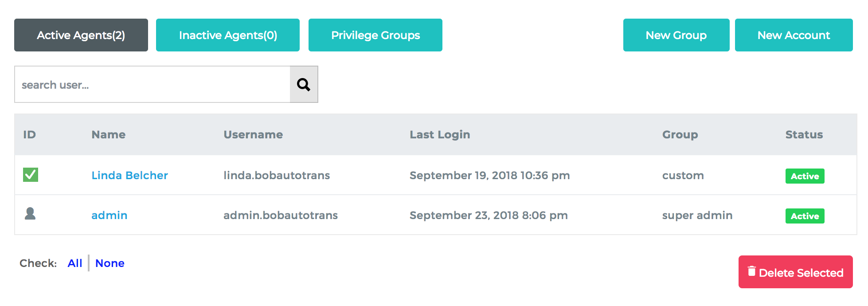Click the Group column header
This screenshot has height=306, width=868.
coord(680,134)
